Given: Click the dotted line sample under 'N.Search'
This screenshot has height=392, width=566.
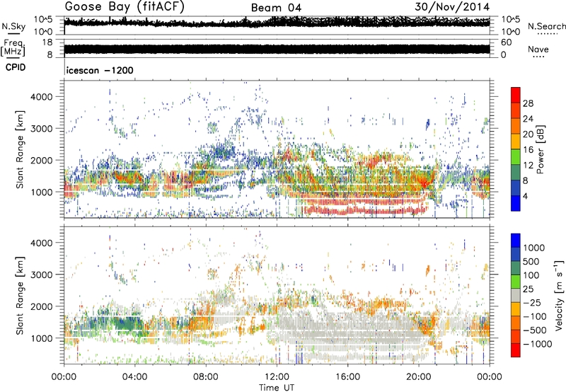Looking at the screenshot, I should 548,34.
